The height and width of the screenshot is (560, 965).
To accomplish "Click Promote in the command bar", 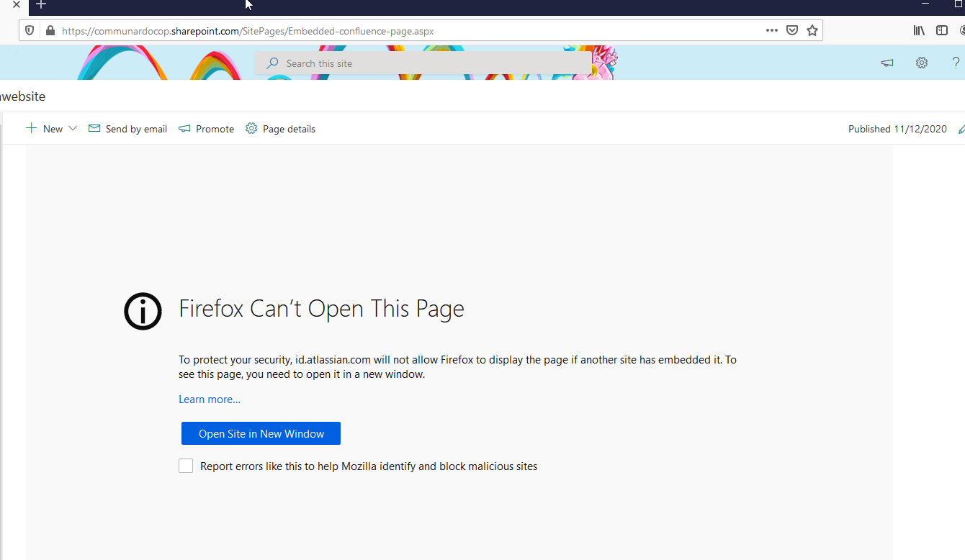I will [206, 129].
